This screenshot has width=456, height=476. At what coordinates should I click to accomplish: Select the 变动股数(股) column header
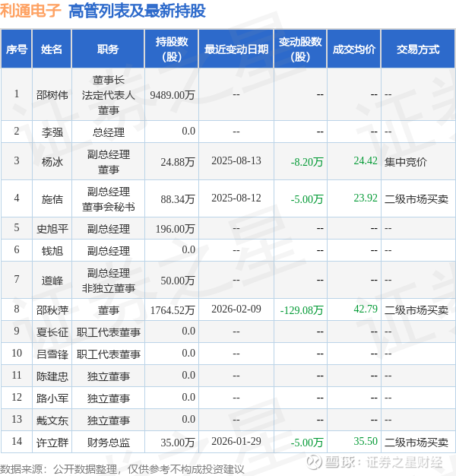pos(300,49)
